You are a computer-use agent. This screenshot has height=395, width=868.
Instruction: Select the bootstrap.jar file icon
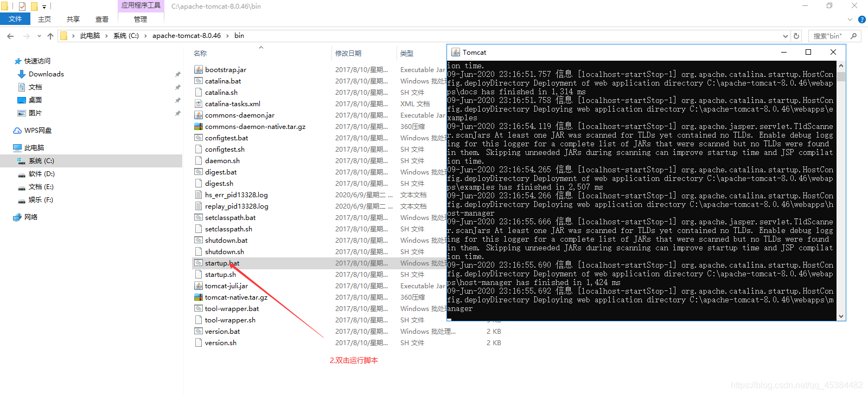point(199,69)
